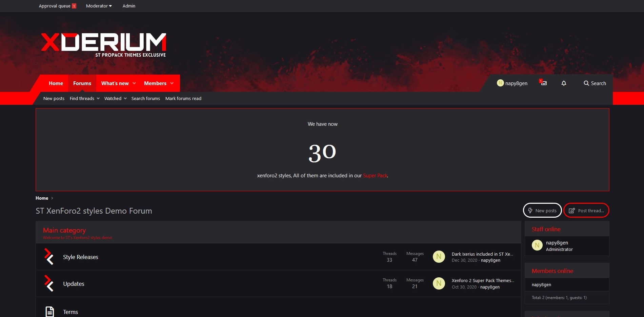This screenshot has width=644, height=317.
Task: Open napy8gen account menu
Action: pos(512,83)
